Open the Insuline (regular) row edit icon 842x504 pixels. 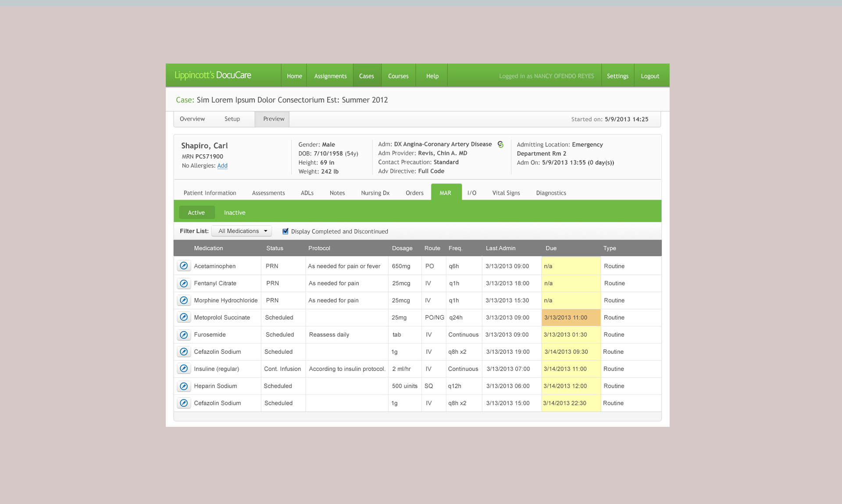pyautogui.click(x=184, y=369)
